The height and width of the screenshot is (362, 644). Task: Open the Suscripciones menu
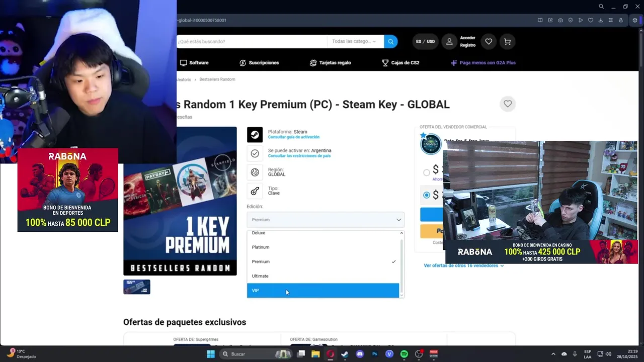pyautogui.click(x=259, y=63)
